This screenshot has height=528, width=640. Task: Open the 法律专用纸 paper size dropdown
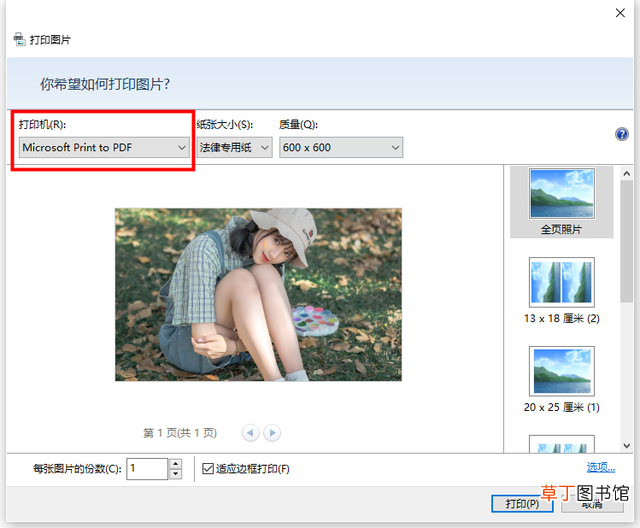234,147
